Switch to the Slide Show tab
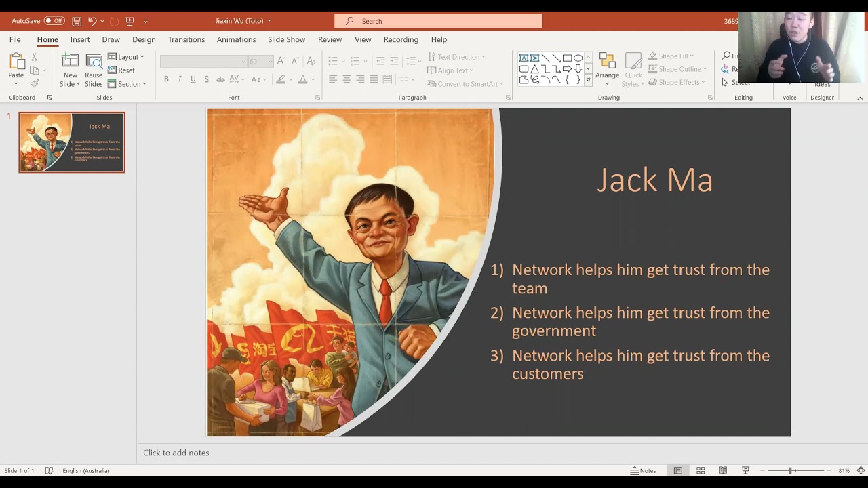This screenshot has width=868, height=488. pyautogui.click(x=286, y=39)
